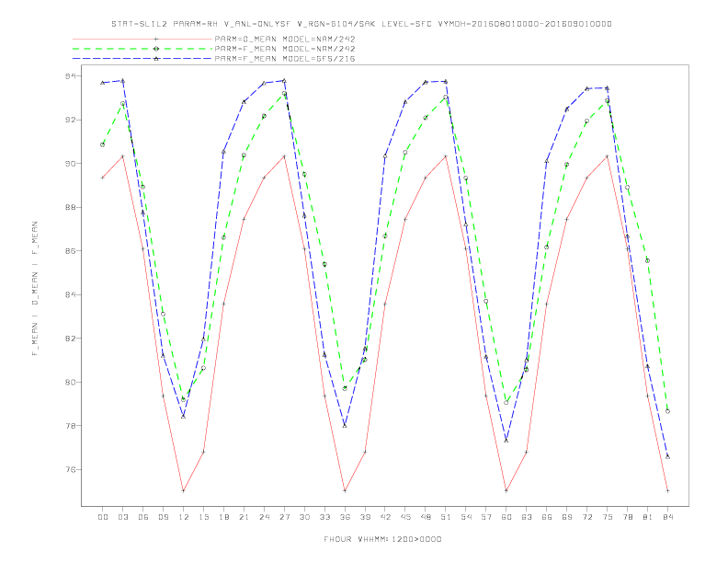Click the x-axis tick label 72
The image size is (728, 563).
coord(586,517)
